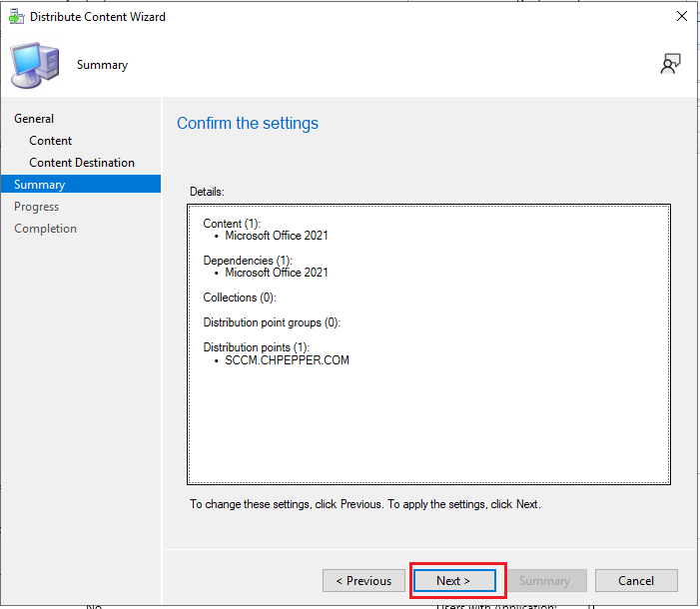Close the wizard window with X
700x609 pixels.
point(681,17)
